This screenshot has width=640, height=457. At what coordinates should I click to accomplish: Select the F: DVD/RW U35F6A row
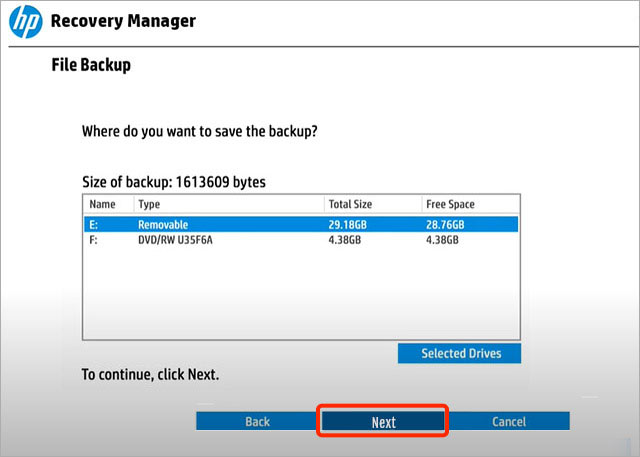[301, 240]
